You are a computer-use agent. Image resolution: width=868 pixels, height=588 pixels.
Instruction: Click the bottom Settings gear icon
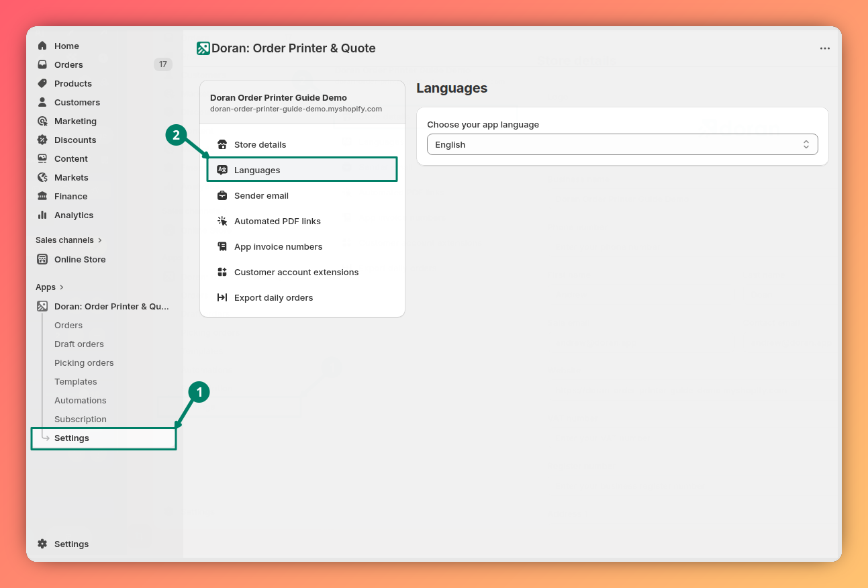(42, 544)
